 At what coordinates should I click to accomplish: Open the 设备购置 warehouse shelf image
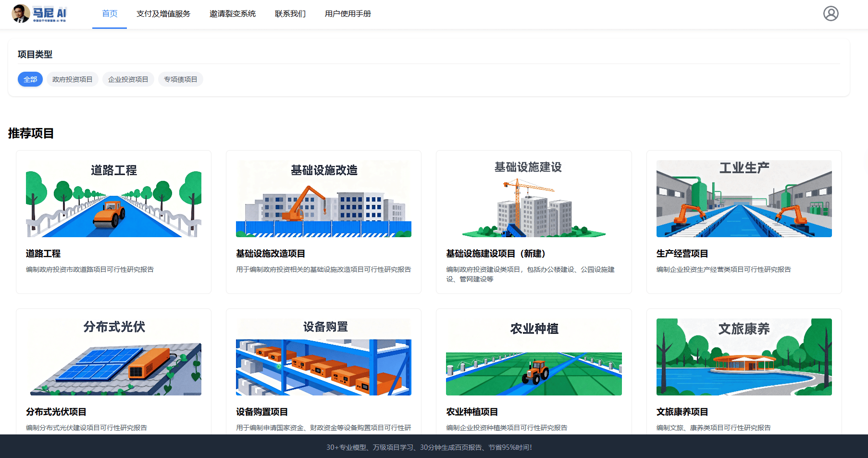click(323, 357)
